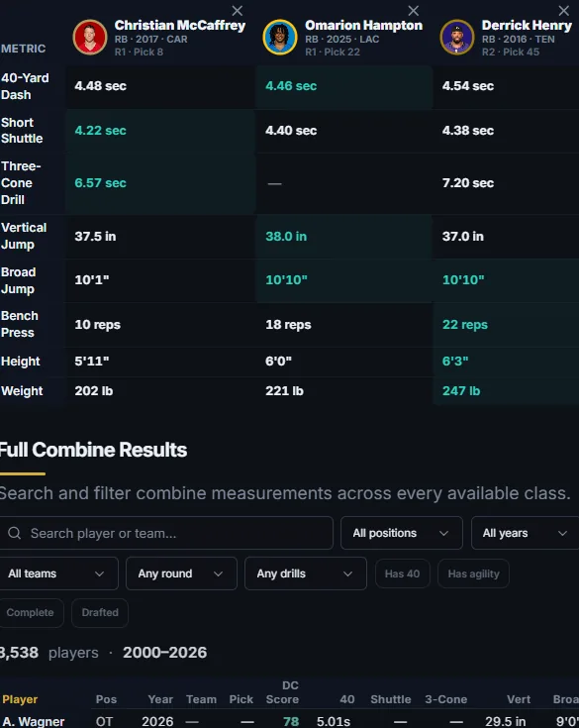Screen dimensions: 579x728
Task: Select Hampton's 4.40 sec shuttle value
Action: [x=291, y=131]
